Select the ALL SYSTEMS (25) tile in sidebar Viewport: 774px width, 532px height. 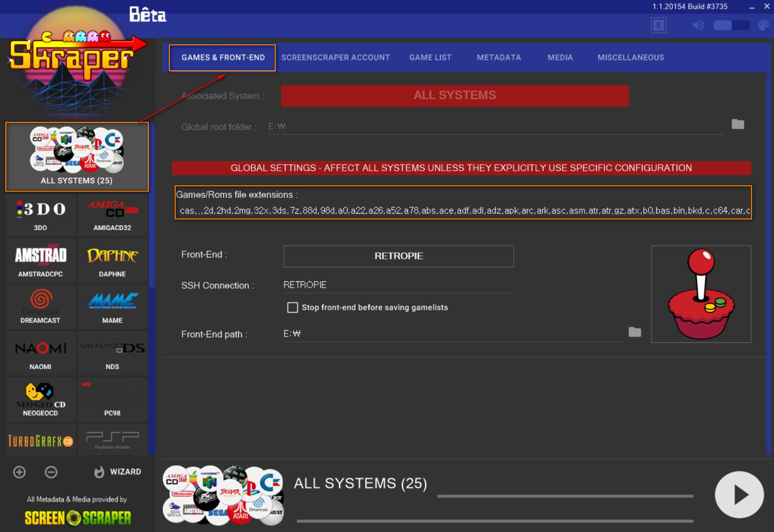point(77,157)
